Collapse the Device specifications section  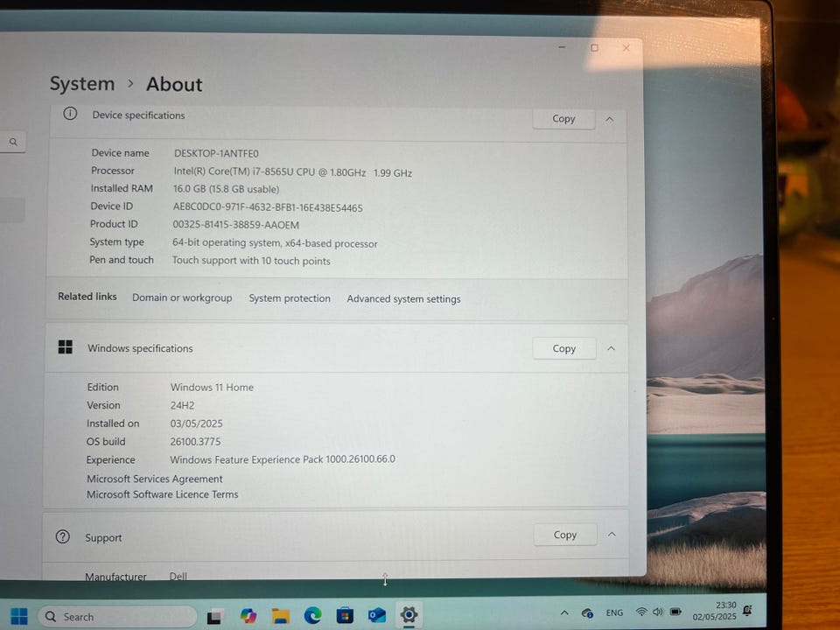pos(610,119)
